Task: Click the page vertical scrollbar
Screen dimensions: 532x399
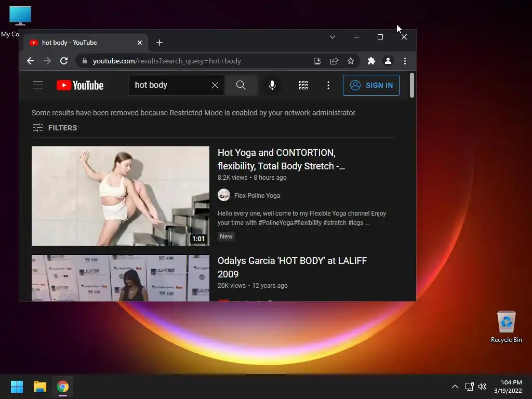Action: [412, 85]
